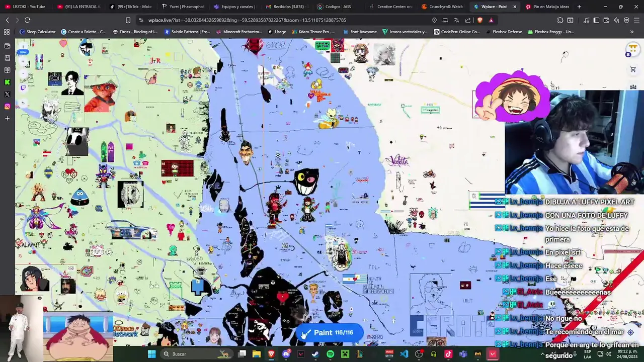Open File Explorer from the taskbar
644x362 pixels.
point(257,354)
